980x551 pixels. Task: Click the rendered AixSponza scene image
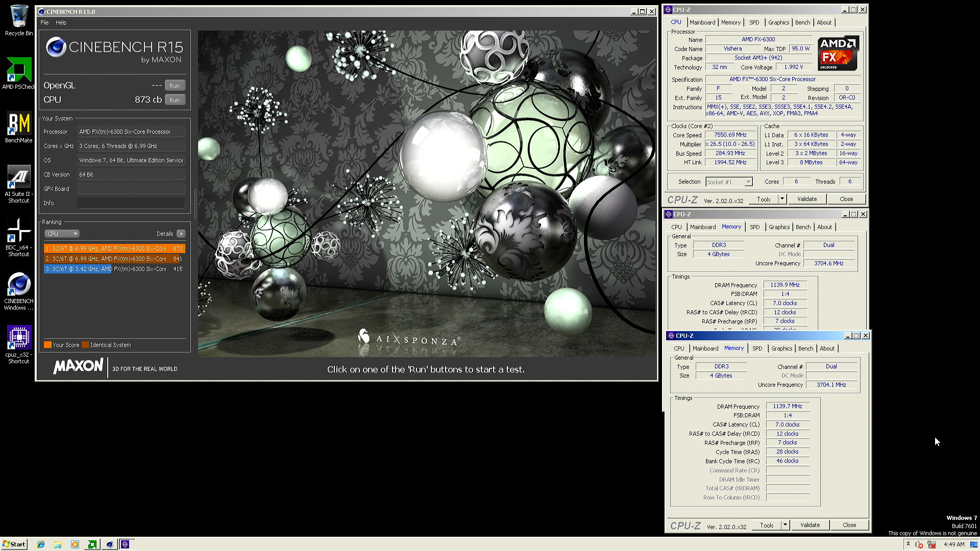tap(427, 194)
